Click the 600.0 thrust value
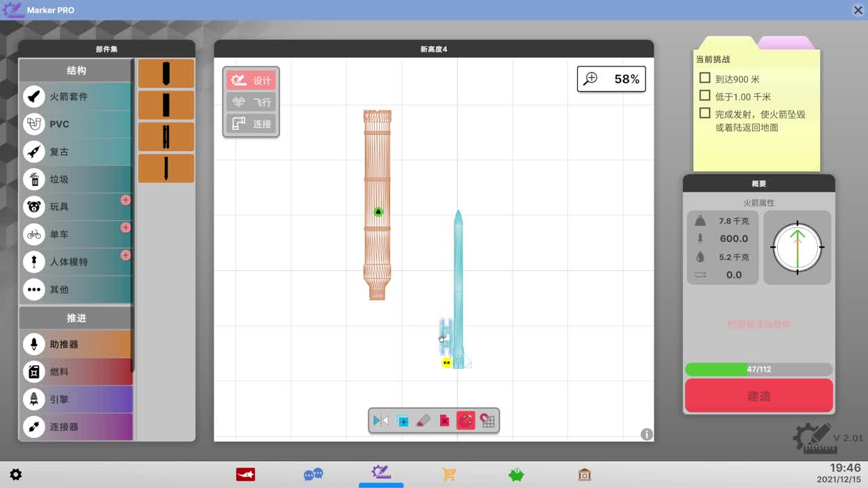 [x=734, y=239]
